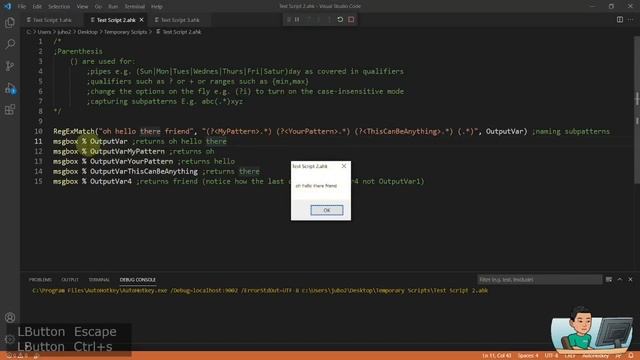
Task: Stop the debug session
Action: 351,20
